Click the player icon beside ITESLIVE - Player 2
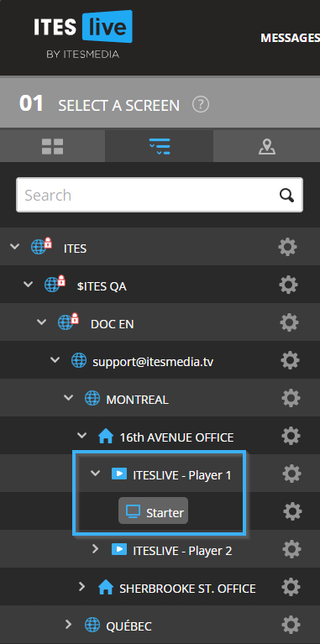320x644 pixels. point(119,549)
